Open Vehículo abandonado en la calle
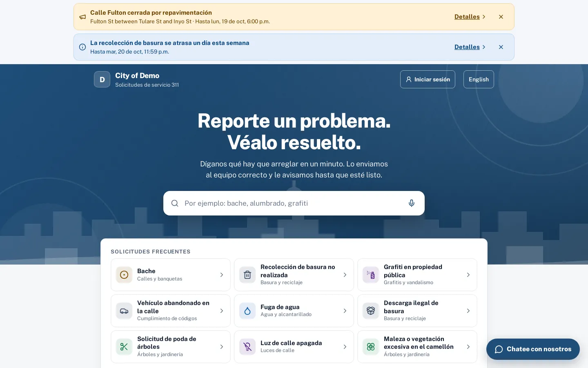The image size is (588, 368). tap(171, 311)
